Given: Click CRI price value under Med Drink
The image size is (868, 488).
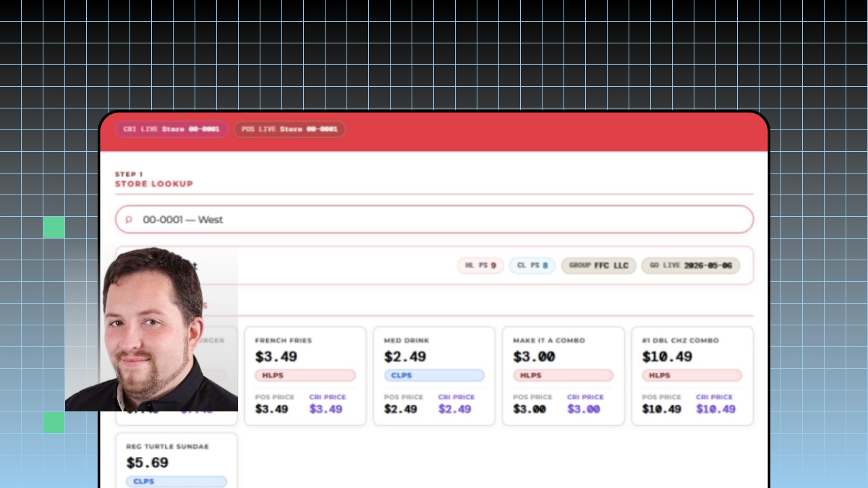Looking at the screenshot, I should [x=454, y=409].
